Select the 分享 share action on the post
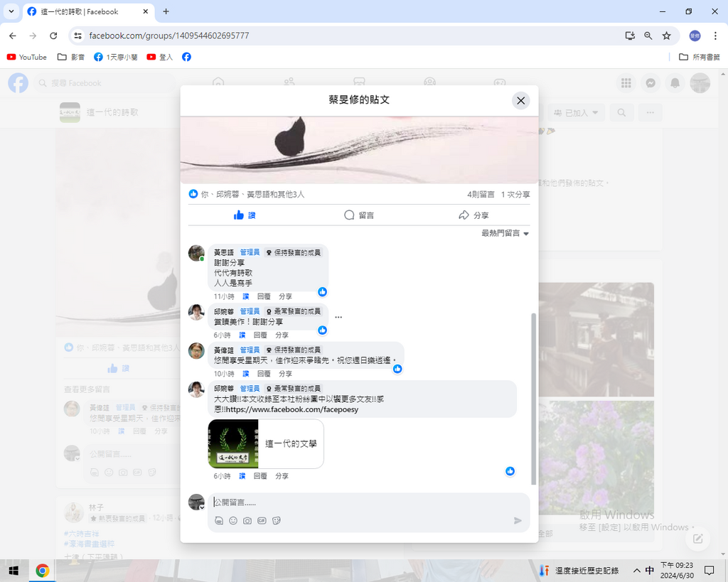The image size is (728, 582). 473,215
